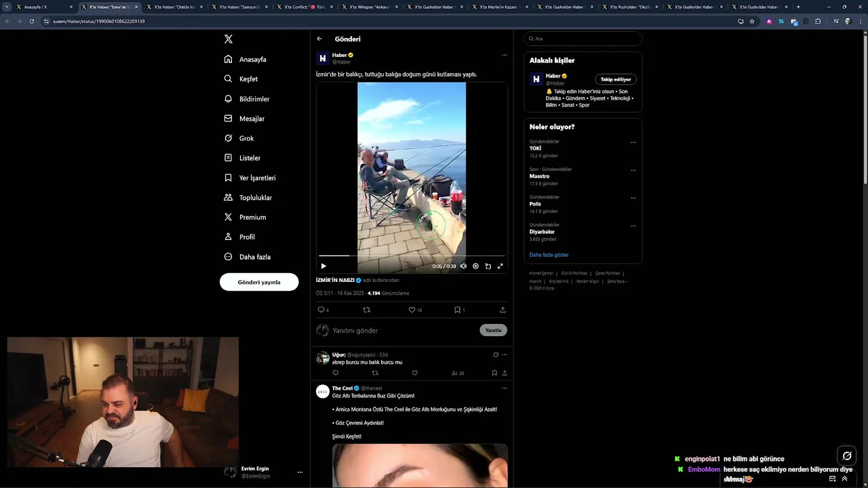
Task: Open video settings gear
Action: [x=475, y=266]
